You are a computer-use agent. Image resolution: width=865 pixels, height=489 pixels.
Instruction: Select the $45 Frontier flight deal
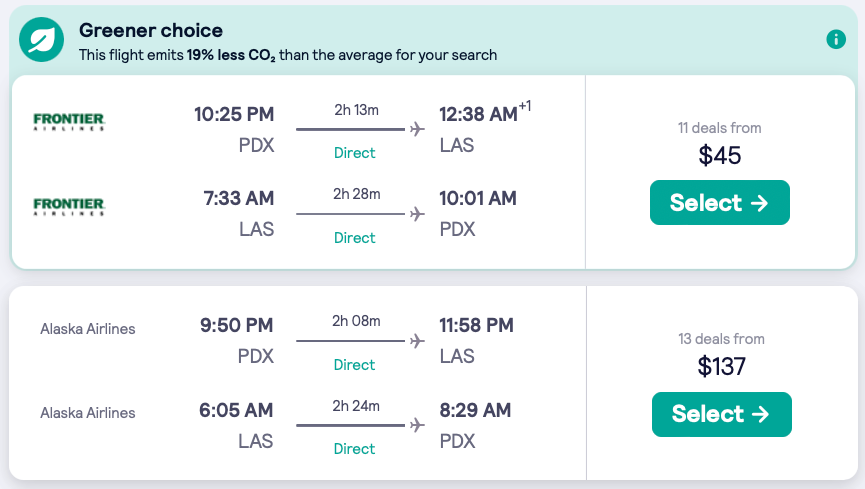719,203
